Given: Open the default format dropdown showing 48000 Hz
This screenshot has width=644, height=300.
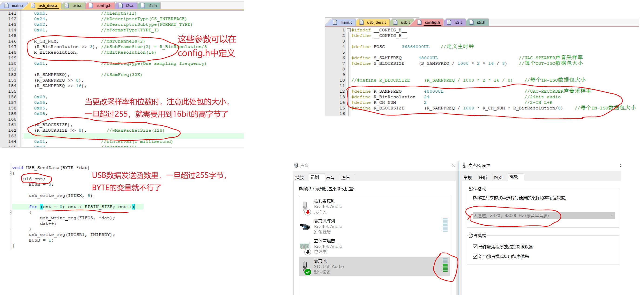Looking at the screenshot, I should (x=611, y=215).
